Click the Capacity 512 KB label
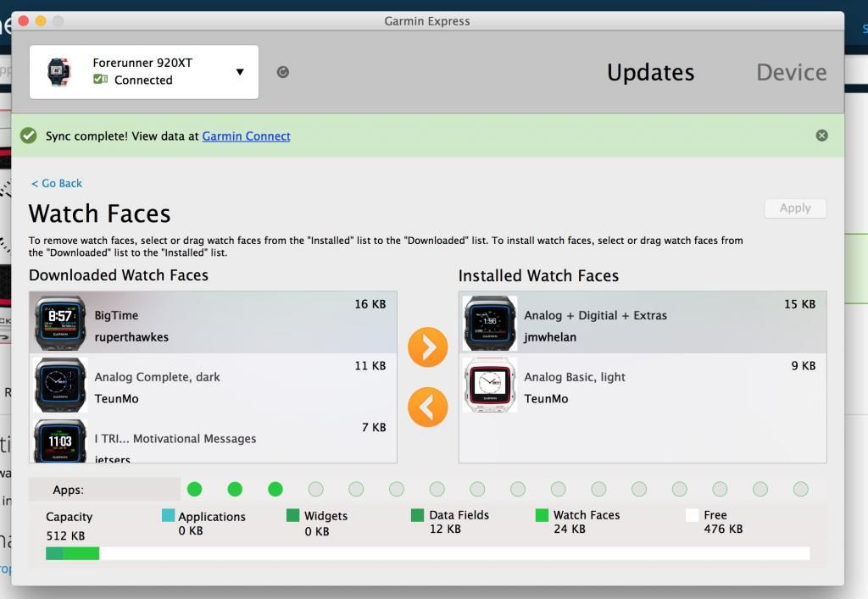This screenshot has width=868, height=599. 70,526
